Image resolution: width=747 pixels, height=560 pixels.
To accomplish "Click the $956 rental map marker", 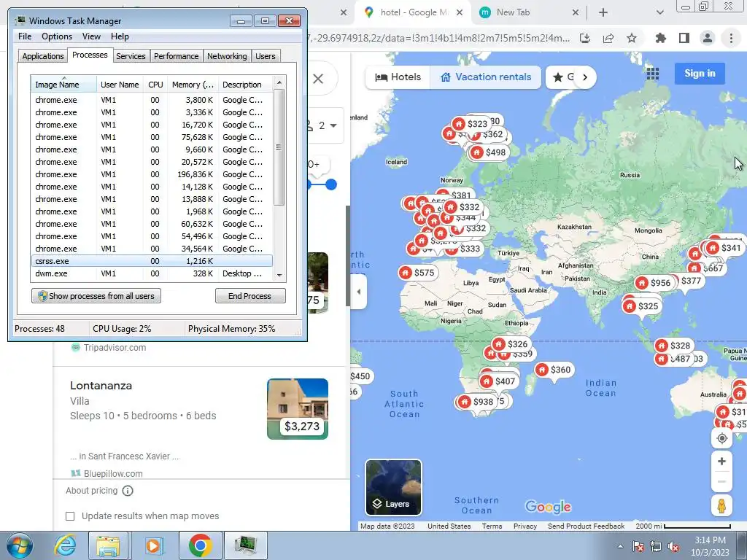I will [x=654, y=283].
